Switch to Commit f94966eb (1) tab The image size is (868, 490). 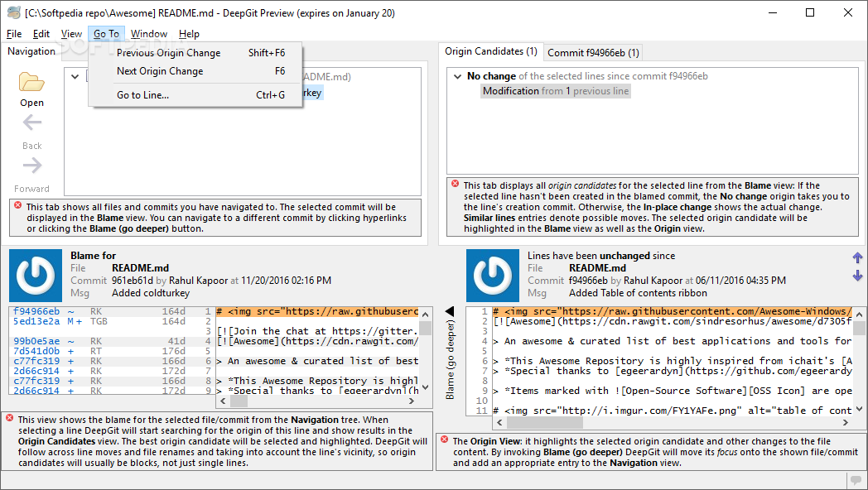click(593, 52)
